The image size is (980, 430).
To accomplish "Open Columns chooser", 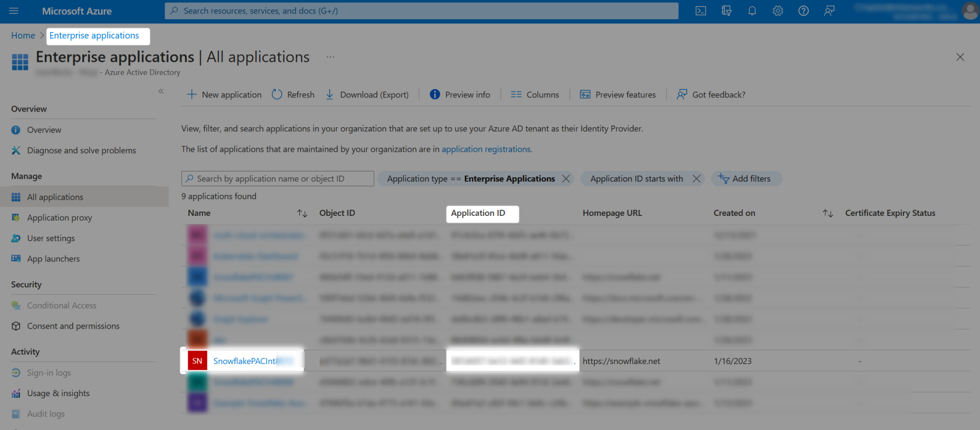I will tap(534, 95).
